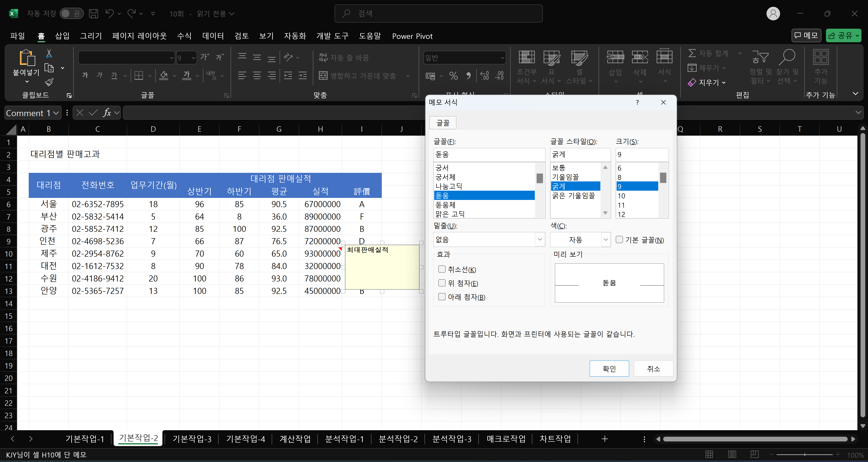Image resolution: width=868 pixels, height=462 pixels.
Task: Click the 확인 button in dialog
Action: tap(609, 369)
